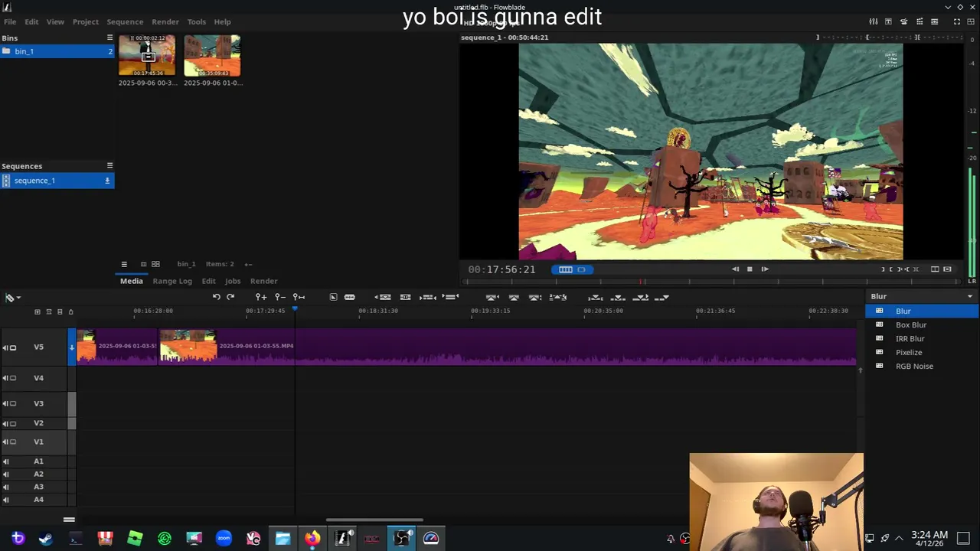
Task: Mute audio track A4
Action: [6, 500]
